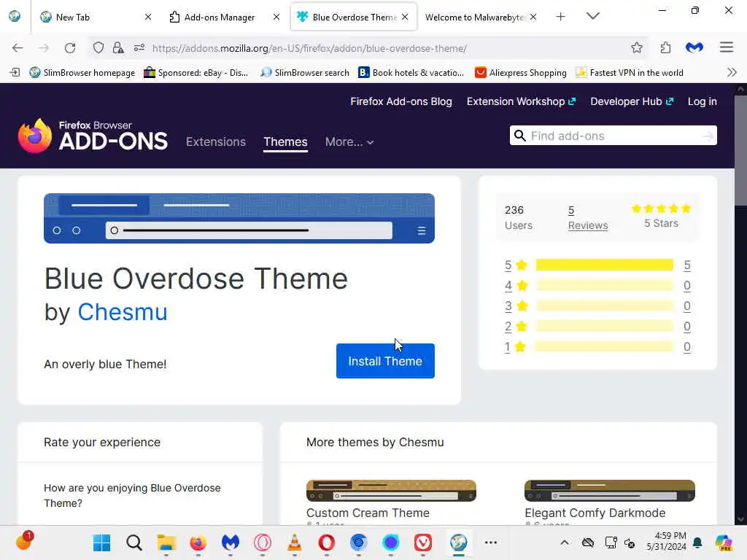
Task: Launch Firefox from the taskbar
Action: 198,542
